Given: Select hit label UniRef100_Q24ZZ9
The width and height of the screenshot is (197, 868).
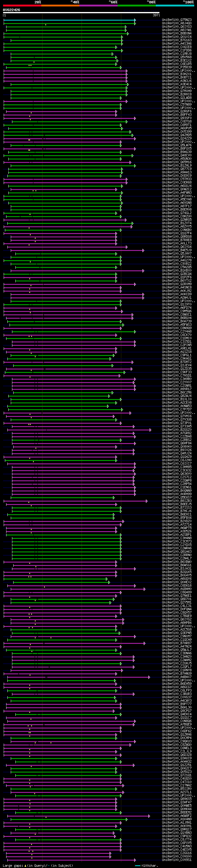Looking at the screenshot, I should (x=177, y=139).
